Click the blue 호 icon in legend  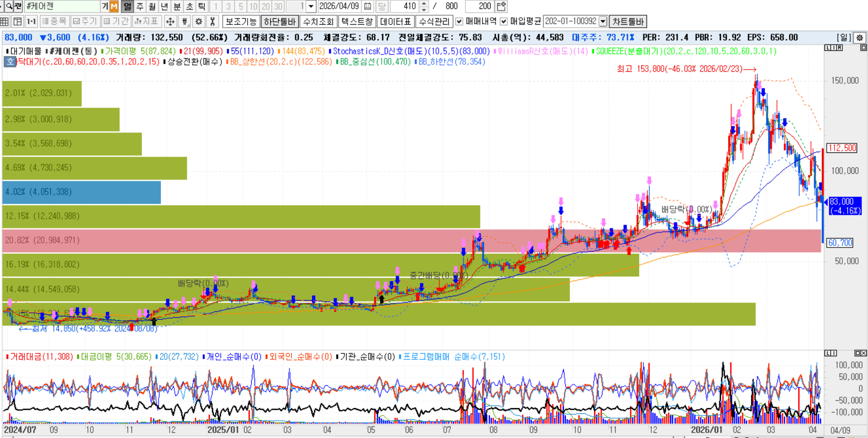coord(10,62)
